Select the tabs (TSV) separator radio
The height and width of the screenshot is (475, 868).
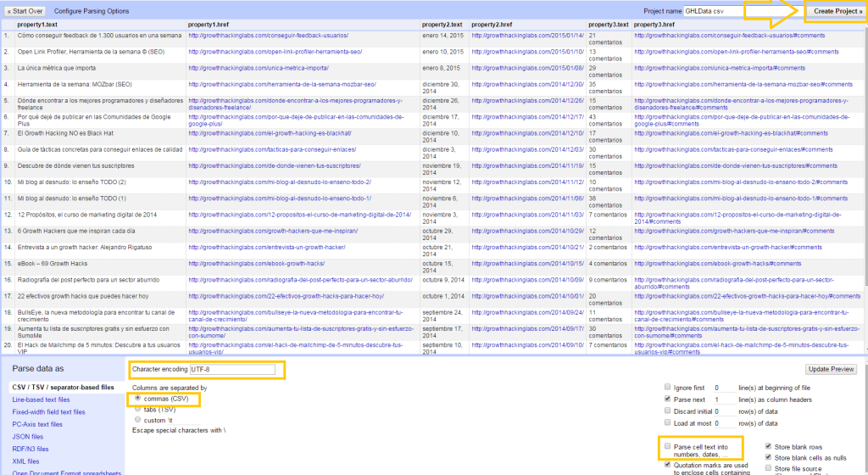[138, 409]
